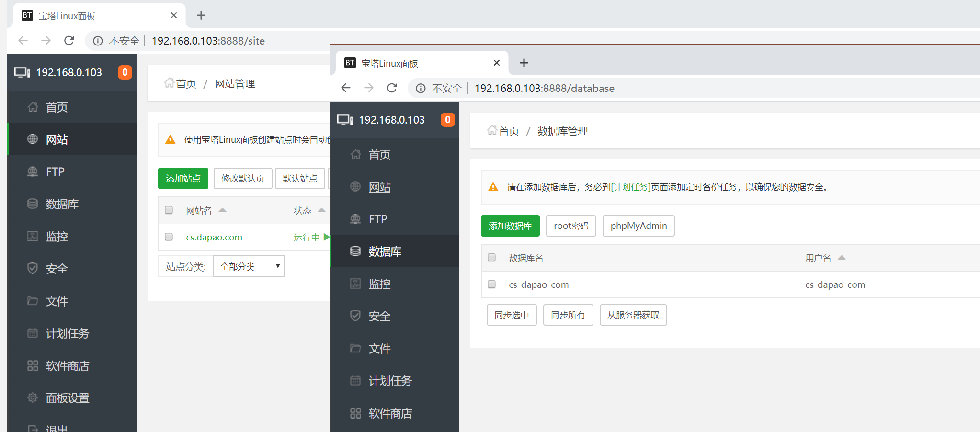The height and width of the screenshot is (432, 980).
Task: Click the globe icon beside 网站 in front window
Action: [x=355, y=186]
